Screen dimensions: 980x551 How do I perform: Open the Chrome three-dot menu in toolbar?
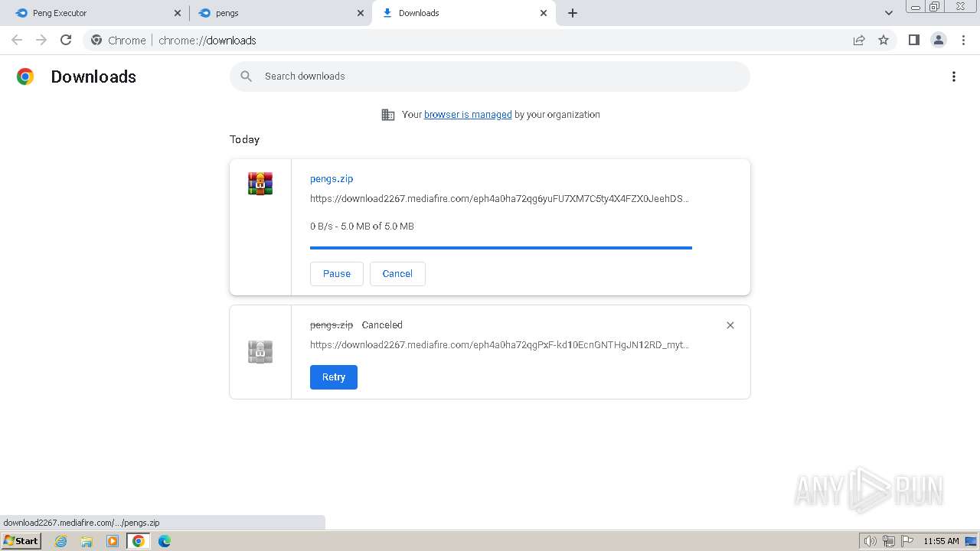(x=964, y=40)
